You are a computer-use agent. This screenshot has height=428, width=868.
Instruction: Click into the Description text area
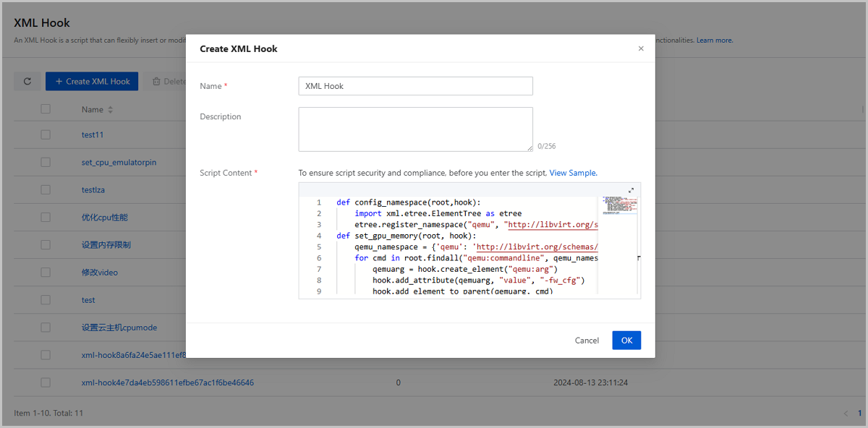click(415, 129)
